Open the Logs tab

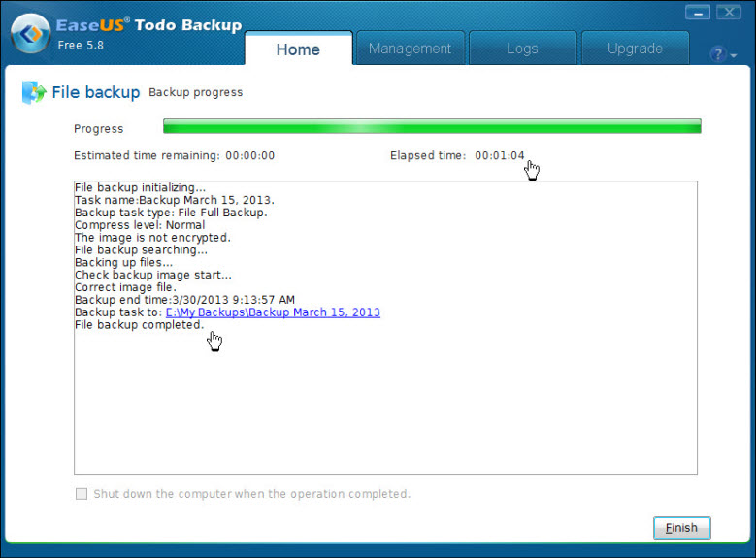(523, 48)
